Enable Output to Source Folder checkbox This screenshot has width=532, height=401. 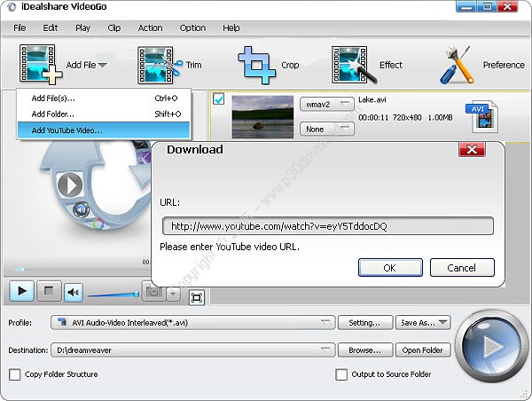click(x=341, y=374)
